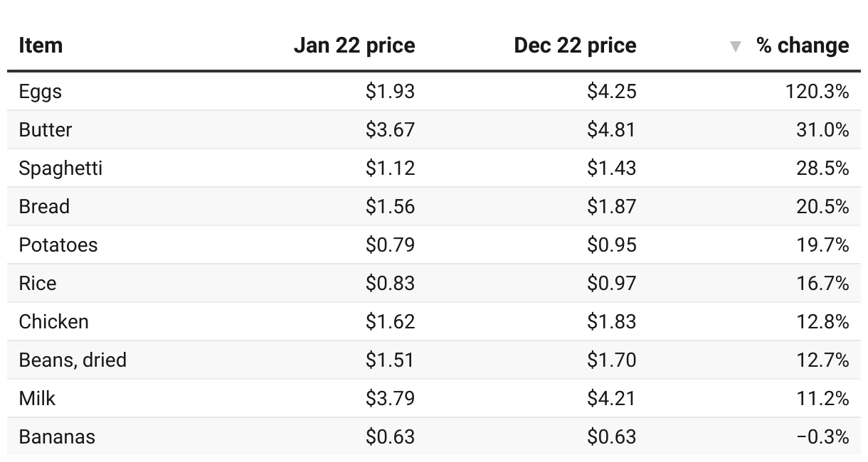Viewport: 868px width, 462px height.
Task: Click Butter Jan 22 price $3.67
Action: tap(390, 130)
